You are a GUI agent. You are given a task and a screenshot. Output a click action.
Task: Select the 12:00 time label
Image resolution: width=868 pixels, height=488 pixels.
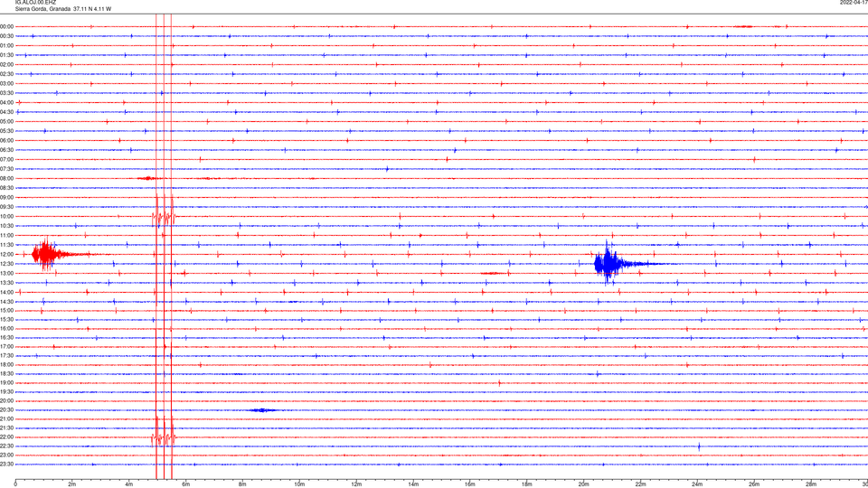(6, 255)
